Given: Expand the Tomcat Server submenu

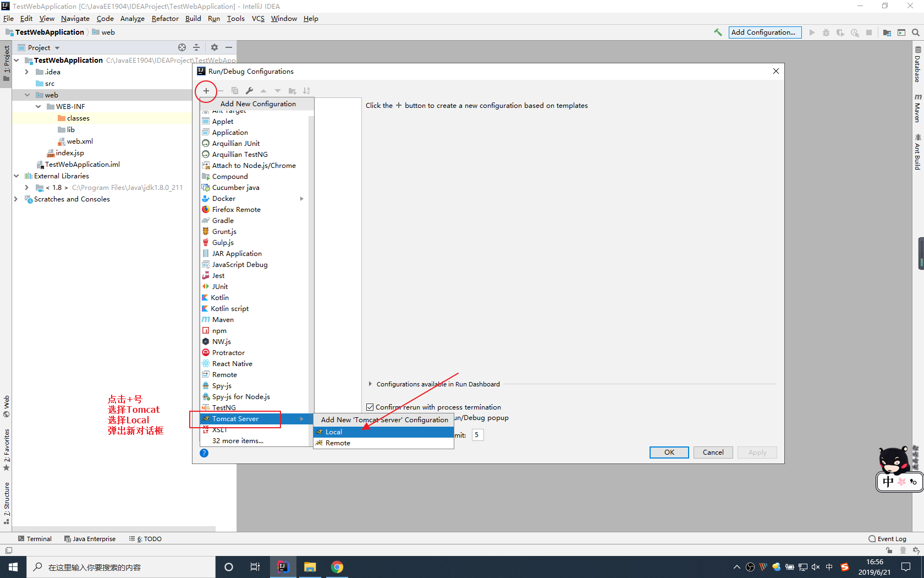Looking at the screenshot, I should coord(302,419).
